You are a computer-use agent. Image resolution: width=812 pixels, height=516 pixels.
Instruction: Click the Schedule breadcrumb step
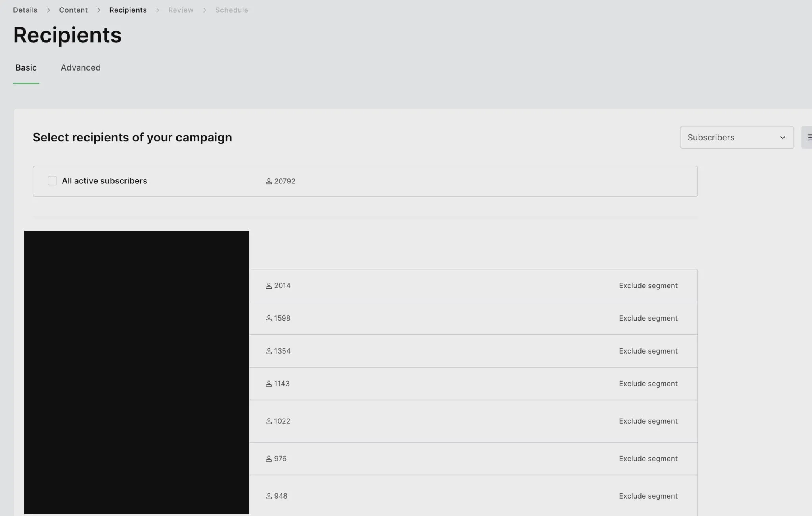[232, 10]
